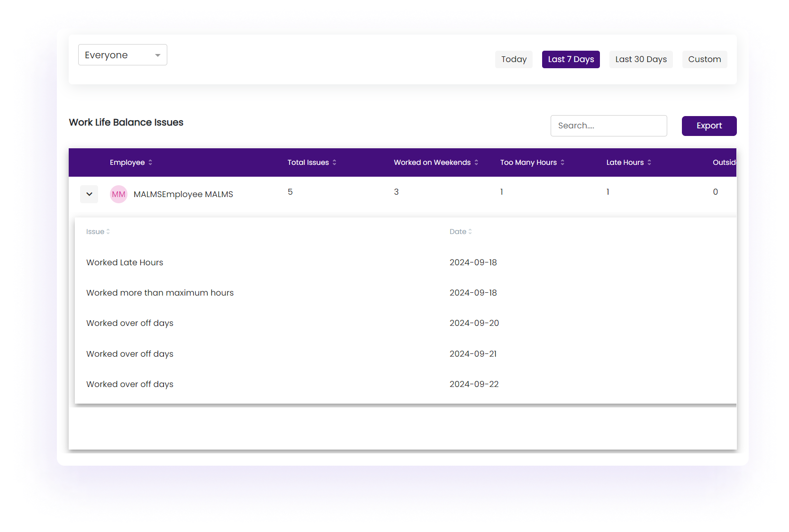The height and width of the screenshot is (532, 789).
Task: Collapse the MALMSEmployee MALMS row
Action: click(x=89, y=194)
